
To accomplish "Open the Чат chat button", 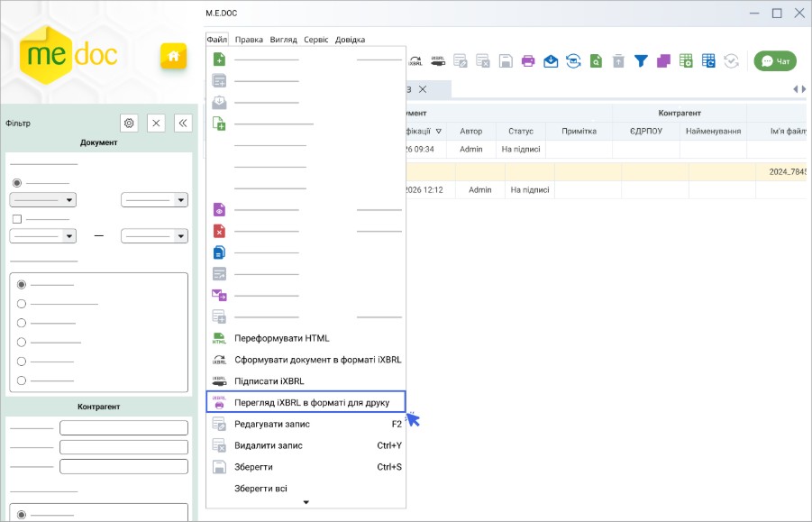I will coord(775,61).
